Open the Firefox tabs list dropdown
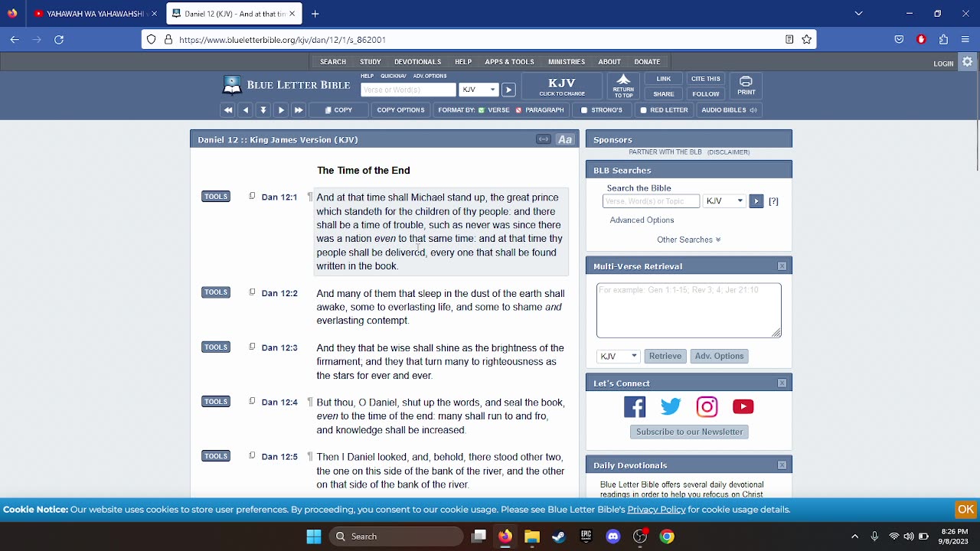This screenshot has height=551, width=980. click(858, 13)
